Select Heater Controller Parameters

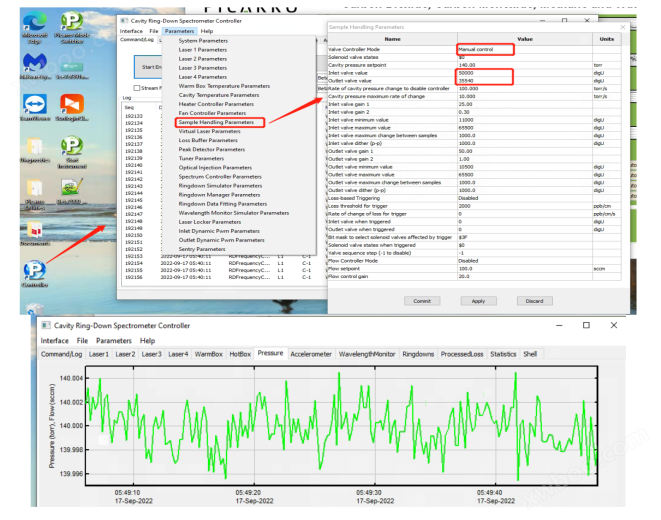pos(216,104)
